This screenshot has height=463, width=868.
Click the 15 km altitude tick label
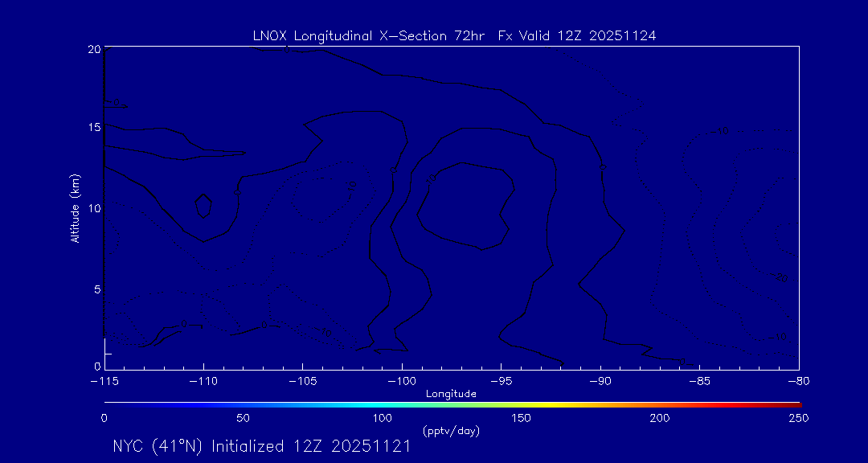click(x=93, y=128)
